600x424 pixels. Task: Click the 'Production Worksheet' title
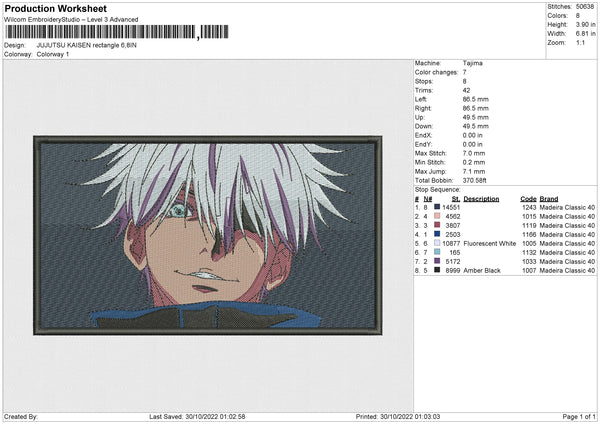pos(55,8)
